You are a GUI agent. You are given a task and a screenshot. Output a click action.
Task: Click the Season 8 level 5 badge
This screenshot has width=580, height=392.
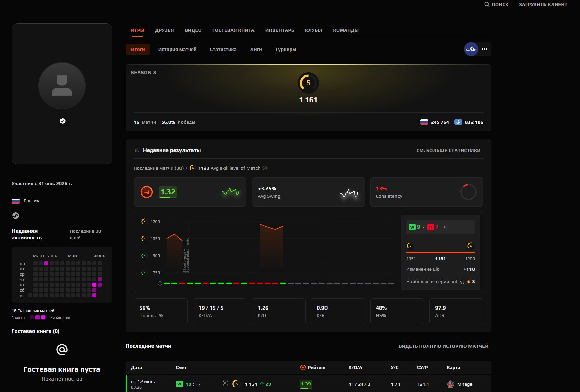308,83
